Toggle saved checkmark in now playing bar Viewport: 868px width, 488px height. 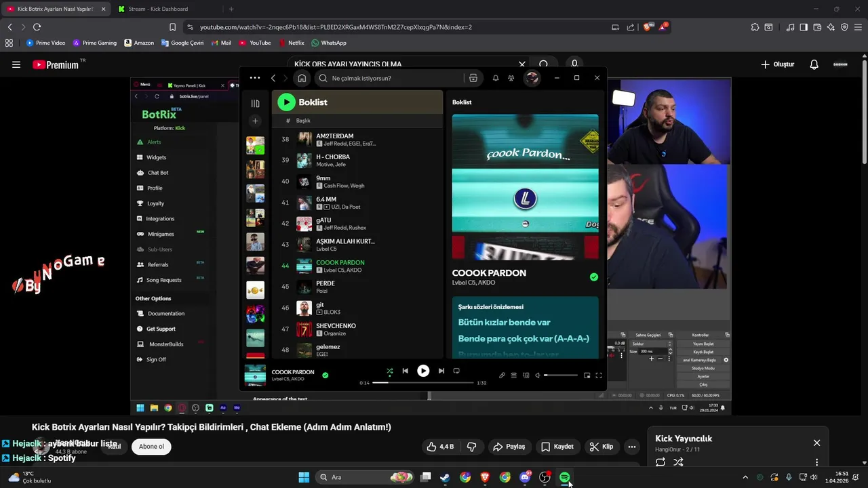coord(325,375)
